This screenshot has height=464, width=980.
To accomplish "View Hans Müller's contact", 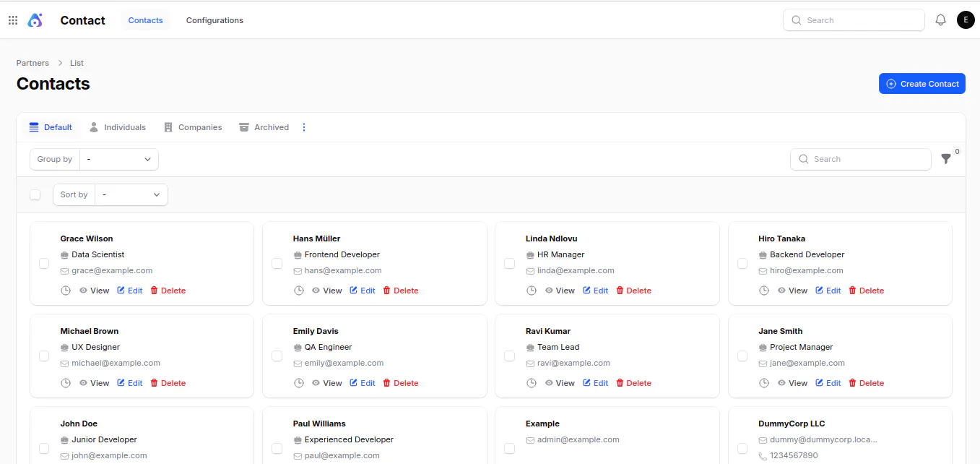I will coord(327,291).
